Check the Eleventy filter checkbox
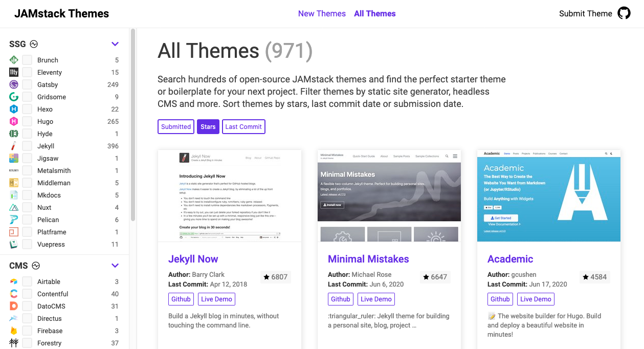The image size is (644, 349). tap(27, 72)
